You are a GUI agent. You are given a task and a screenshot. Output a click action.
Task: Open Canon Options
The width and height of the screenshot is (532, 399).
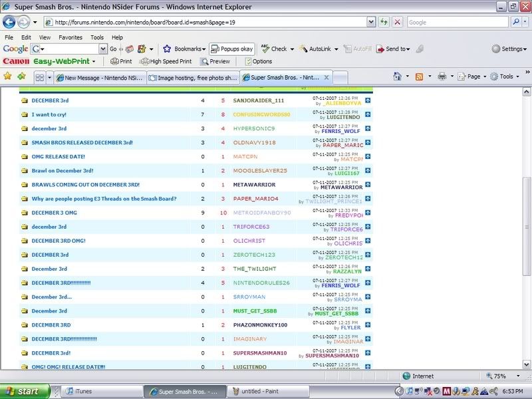(259, 61)
